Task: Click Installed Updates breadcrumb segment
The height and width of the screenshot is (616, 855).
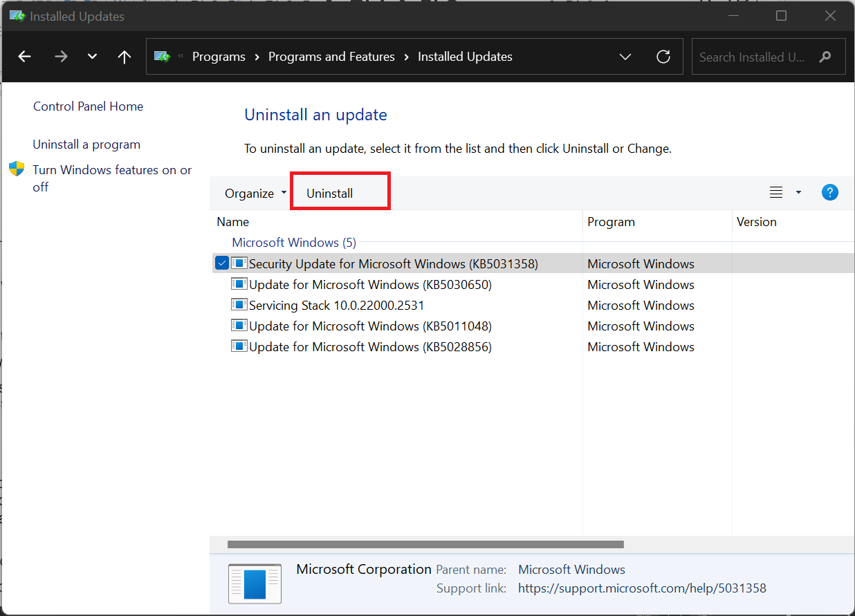Action: 465,57
